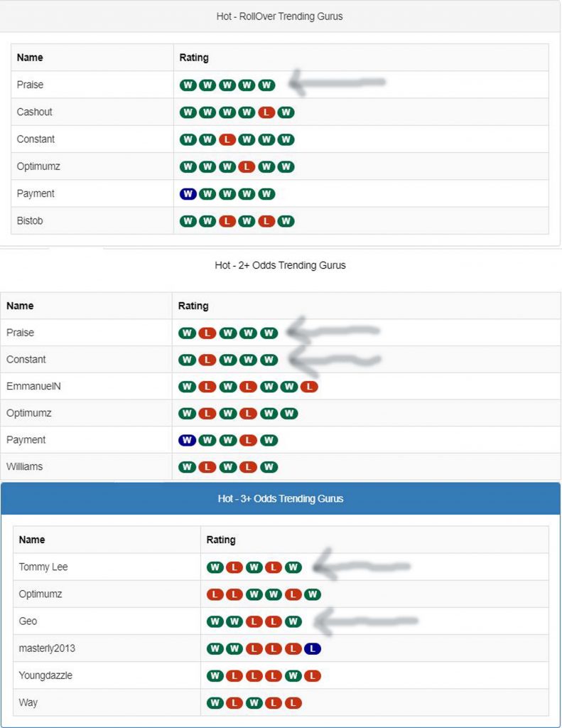This screenshot has width=562, height=728.
Task: Select Optimumz in the 2+ Odds table
Action: (x=28, y=413)
